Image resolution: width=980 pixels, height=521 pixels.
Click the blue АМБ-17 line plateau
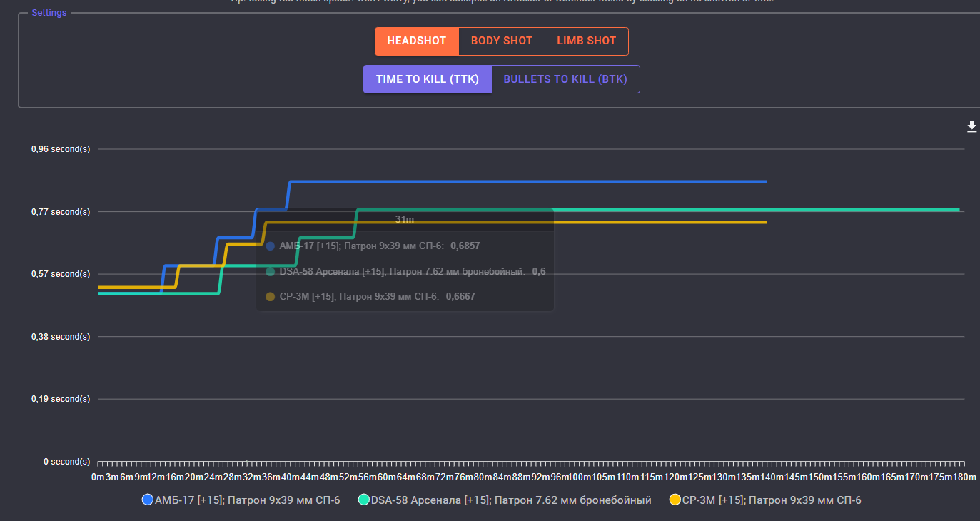pos(528,182)
